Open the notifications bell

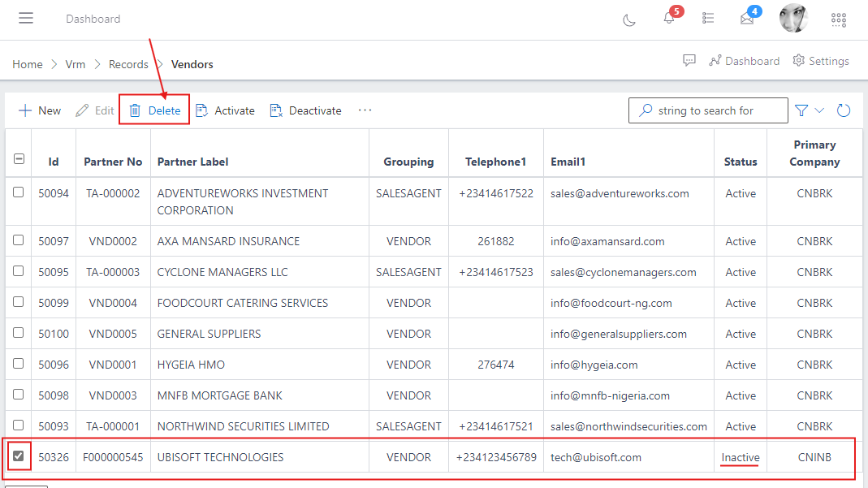point(668,19)
